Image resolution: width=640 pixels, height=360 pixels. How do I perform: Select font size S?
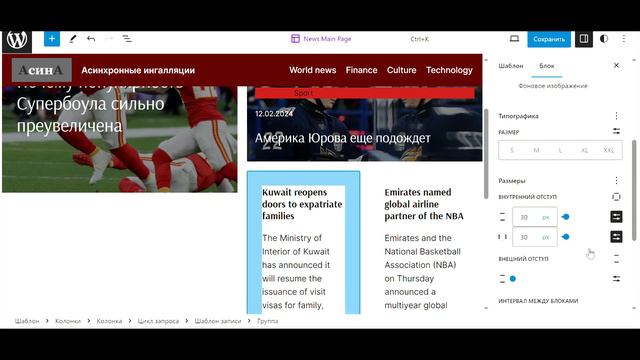point(512,150)
